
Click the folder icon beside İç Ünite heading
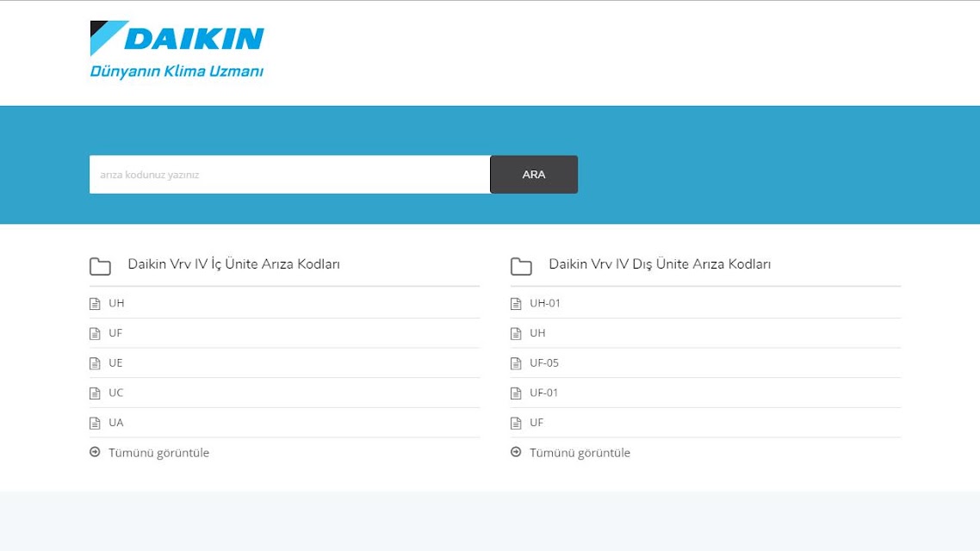(x=100, y=267)
